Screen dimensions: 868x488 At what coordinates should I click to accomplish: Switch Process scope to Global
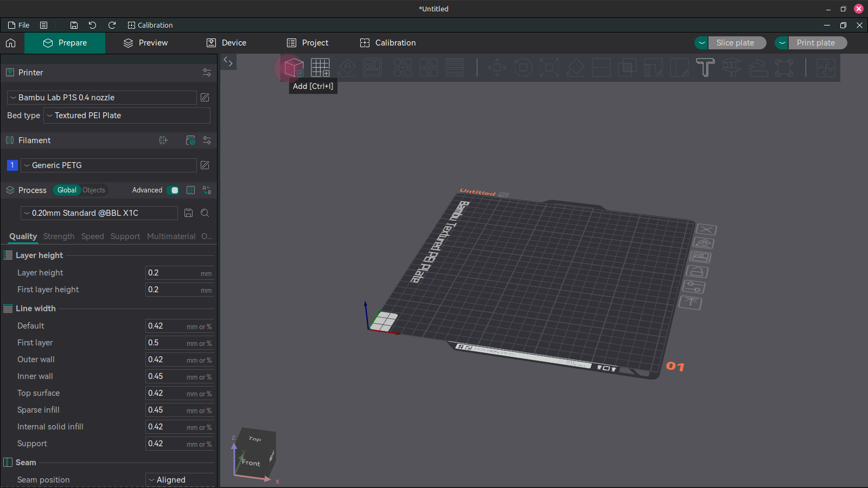[67, 190]
